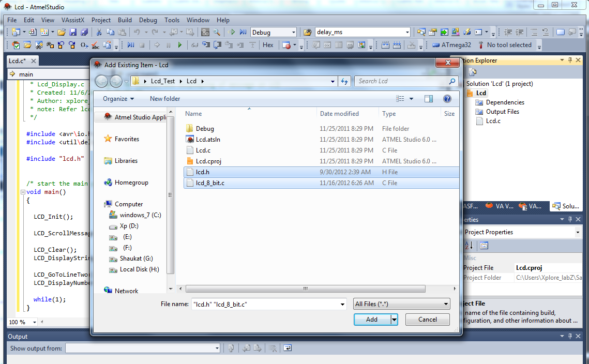The height and width of the screenshot is (364, 589).
Task: Open the File name history dropdown arrow
Action: (x=342, y=304)
